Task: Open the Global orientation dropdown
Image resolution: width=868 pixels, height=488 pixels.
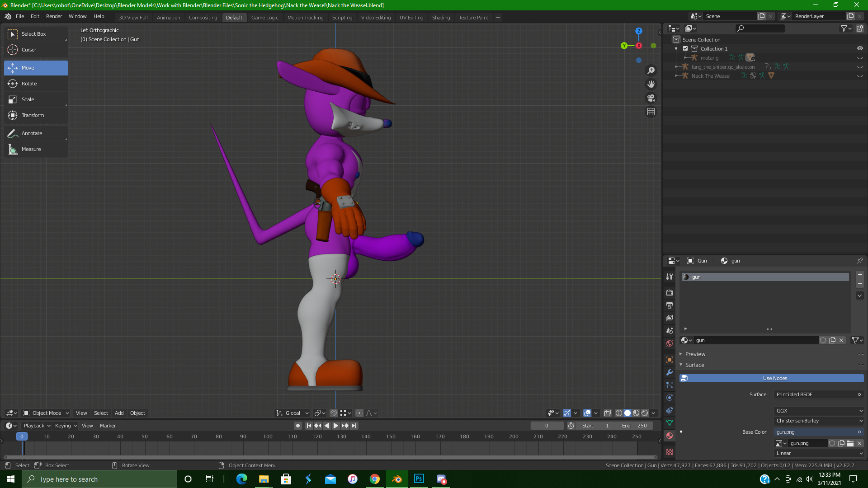Action: click(x=292, y=413)
